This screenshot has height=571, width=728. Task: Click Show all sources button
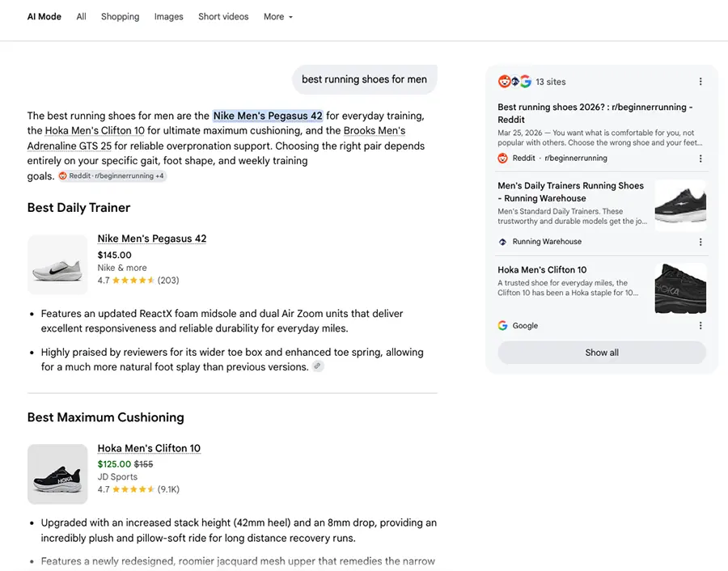(x=602, y=353)
